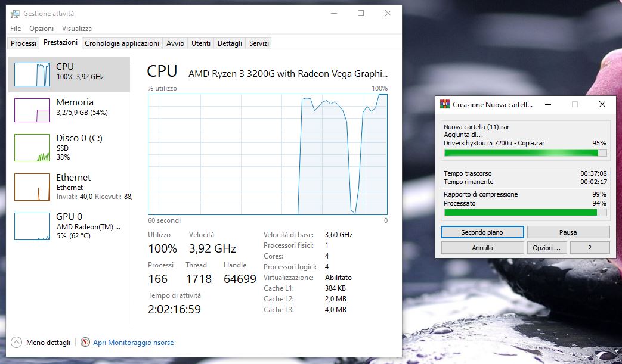
Task: Click the Drivers hystou i5 7200u file name
Action: (494, 143)
